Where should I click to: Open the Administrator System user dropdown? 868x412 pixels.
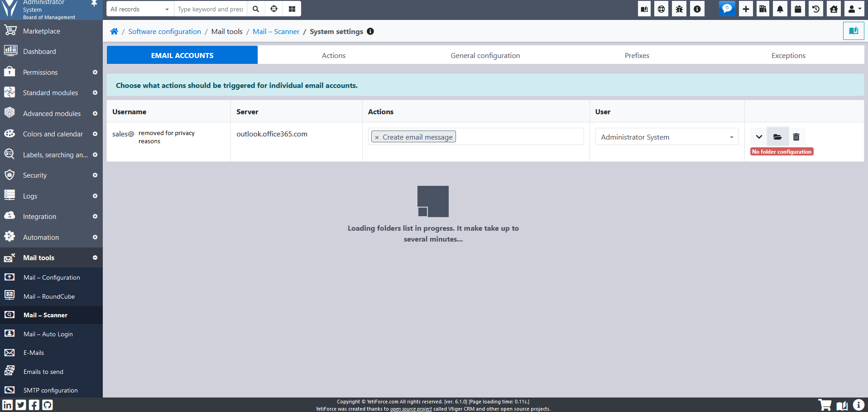(x=666, y=136)
